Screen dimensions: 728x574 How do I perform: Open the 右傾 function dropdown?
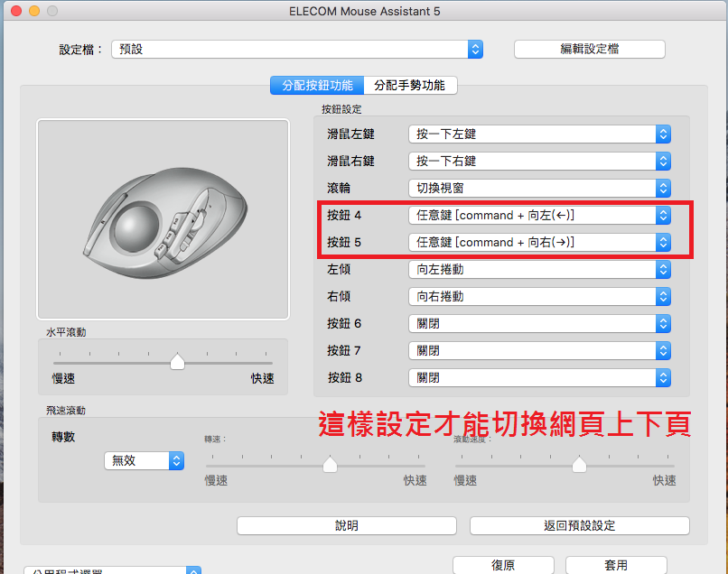click(539, 297)
